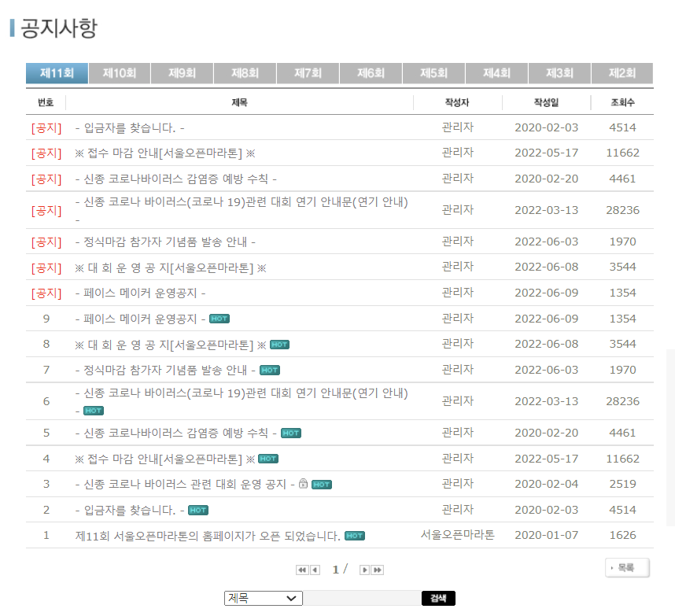Open post 7 정식마감 참가자 기념품 발송 안내

tap(165, 371)
